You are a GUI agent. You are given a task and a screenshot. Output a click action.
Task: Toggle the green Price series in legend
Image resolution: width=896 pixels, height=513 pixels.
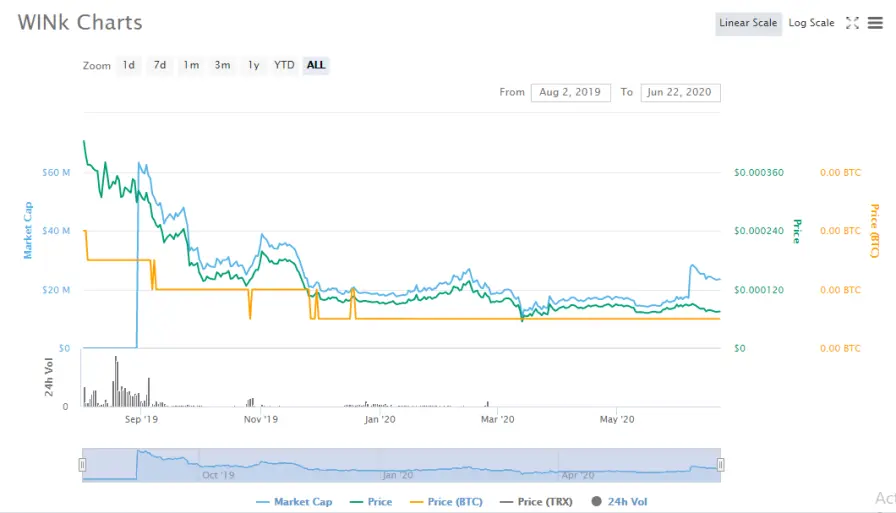[x=371, y=502]
